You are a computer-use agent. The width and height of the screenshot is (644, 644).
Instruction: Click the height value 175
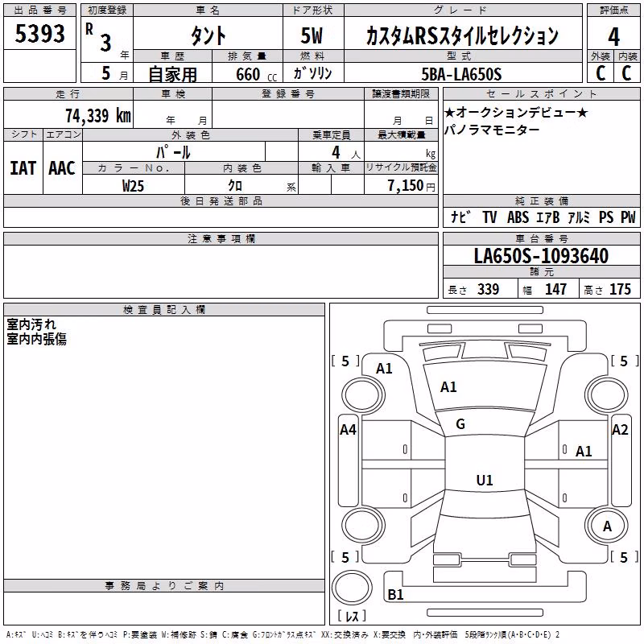pos(620,289)
